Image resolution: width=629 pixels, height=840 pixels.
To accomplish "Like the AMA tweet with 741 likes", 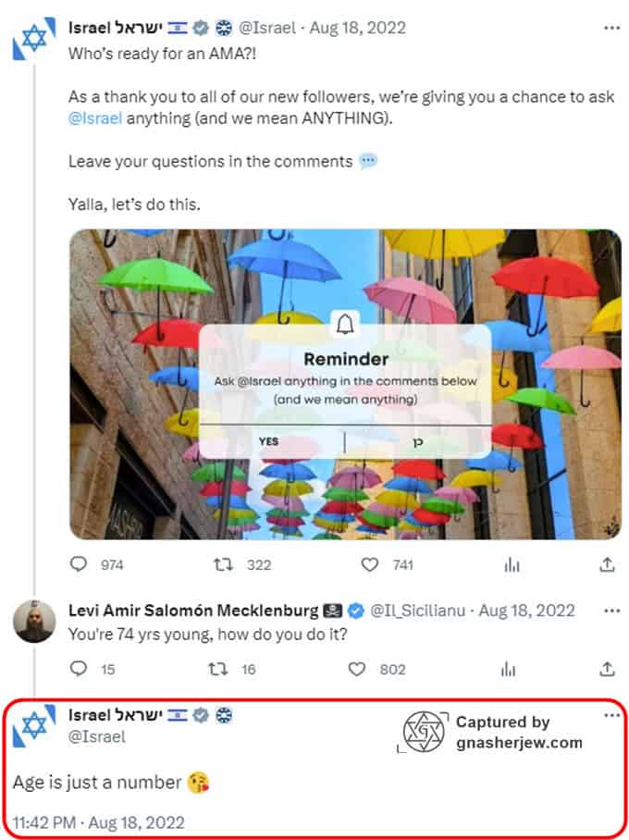I will click(x=370, y=564).
